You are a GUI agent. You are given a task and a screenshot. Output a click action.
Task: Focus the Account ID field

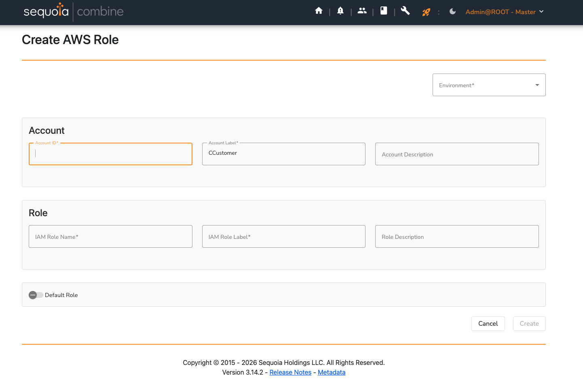[x=110, y=154]
